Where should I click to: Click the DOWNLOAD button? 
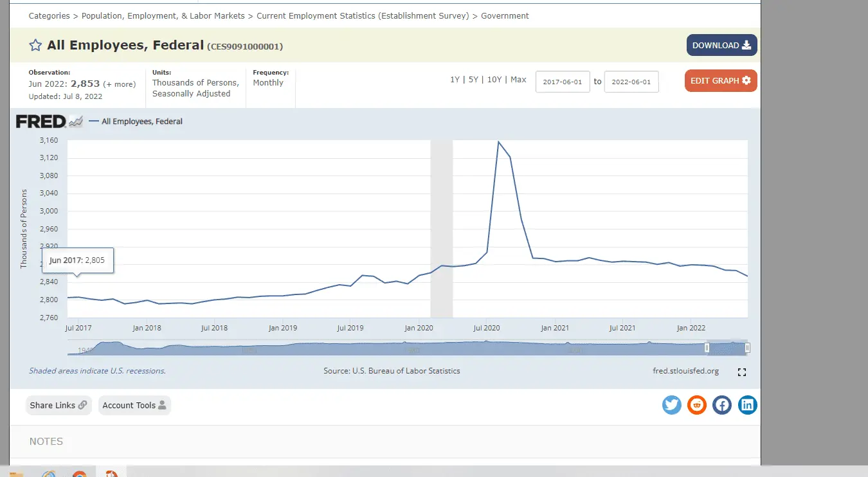point(721,46)
